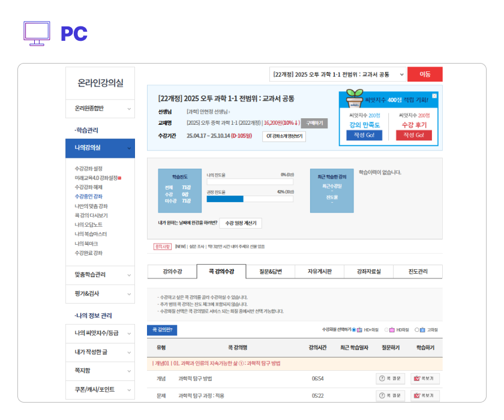This screenshot has height=420, width=504.
Task: Click 콕보기 for 과학적 탐구 과정 : 적용
Action: pyautogui.click(x=425, y=395)
